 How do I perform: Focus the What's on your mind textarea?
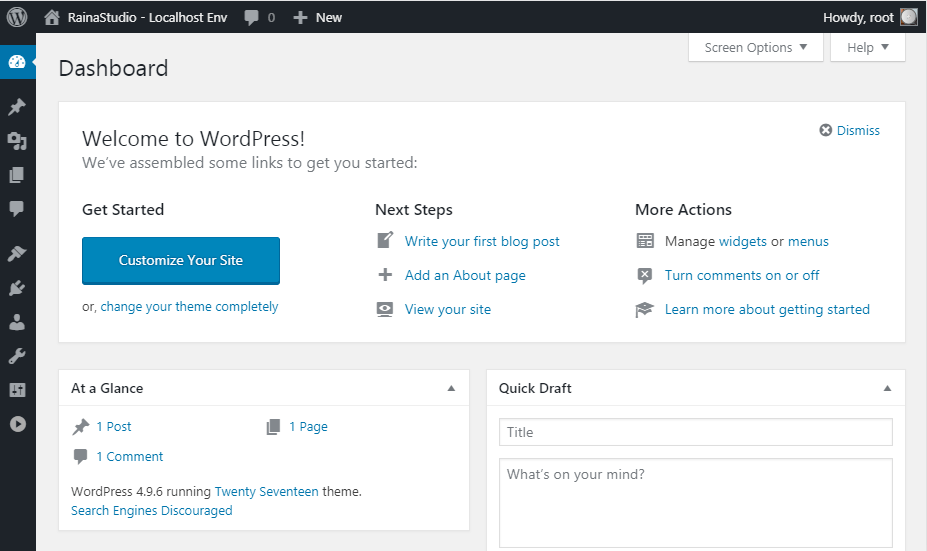coord(696,503)
